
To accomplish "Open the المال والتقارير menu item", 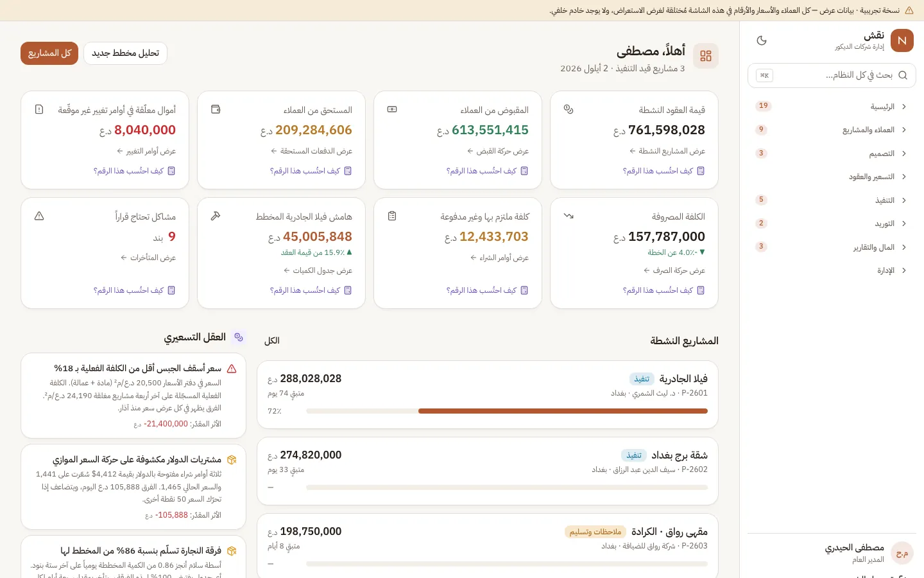I will (832, 247).
